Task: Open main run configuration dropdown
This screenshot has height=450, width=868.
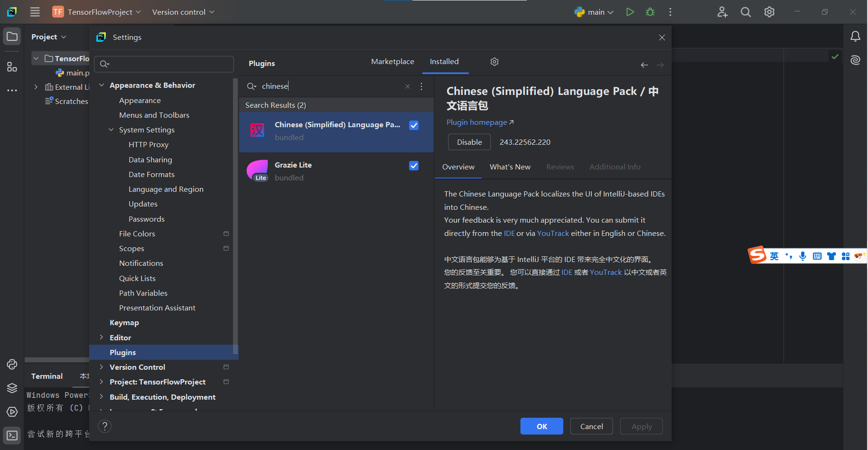Action: click(594, 12)
